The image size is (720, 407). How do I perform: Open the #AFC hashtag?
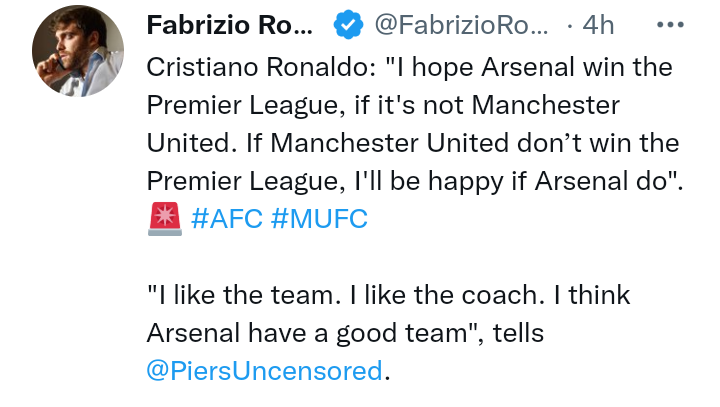(227, 219)
